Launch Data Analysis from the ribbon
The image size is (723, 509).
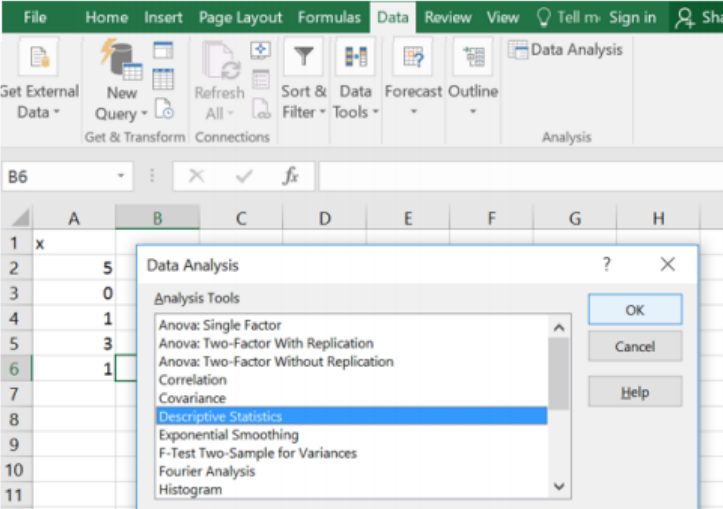tap(565, 50)
